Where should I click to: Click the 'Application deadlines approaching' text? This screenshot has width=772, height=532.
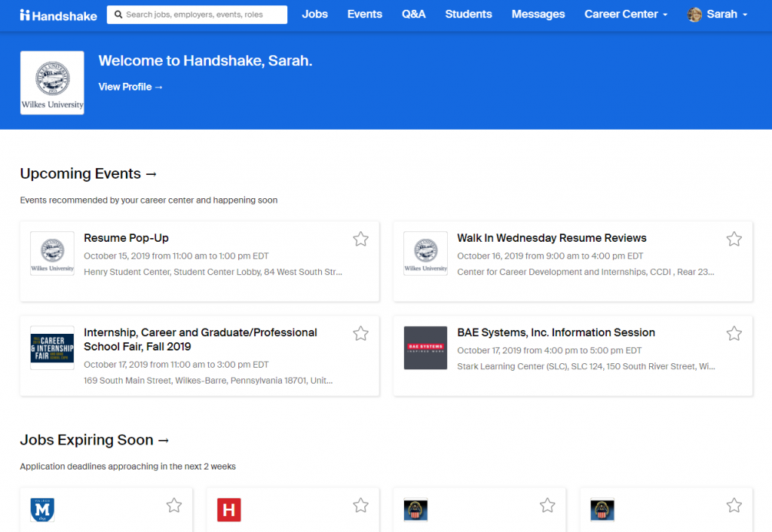[128, 466]
